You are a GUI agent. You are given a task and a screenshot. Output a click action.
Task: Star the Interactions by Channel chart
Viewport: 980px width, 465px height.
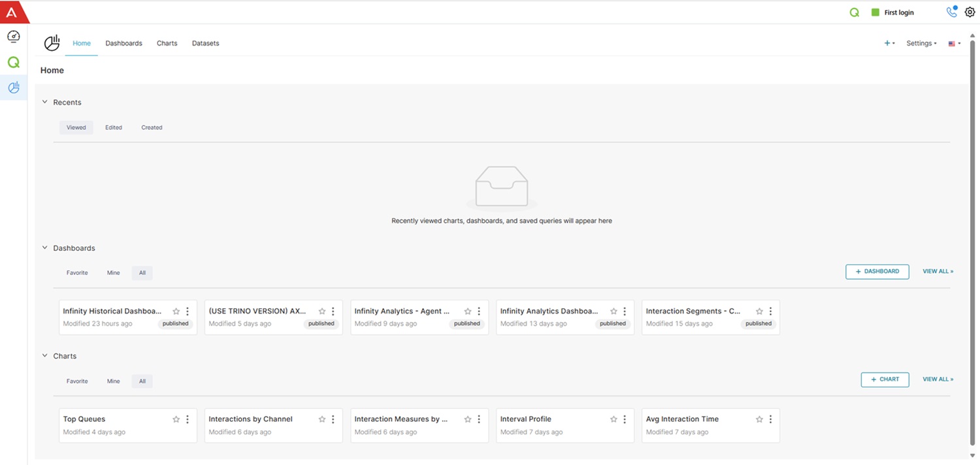pyautogui.click(x=322, y=419)
